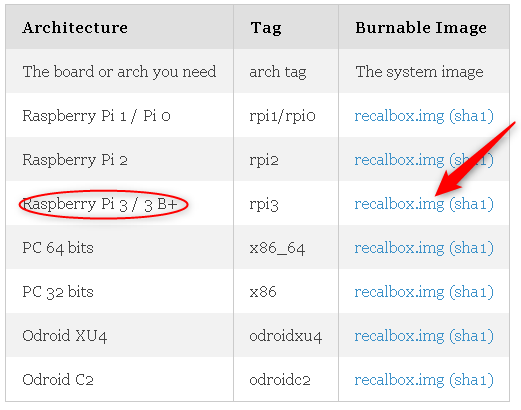Download recalbox.img for PC 32 bits
This screenshot has width=521, height=410.
(399, 292)
